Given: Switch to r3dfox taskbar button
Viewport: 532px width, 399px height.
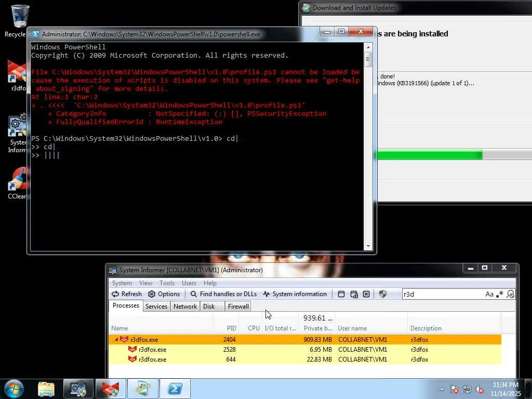Looking at the screenshot, I should [110, 389].
